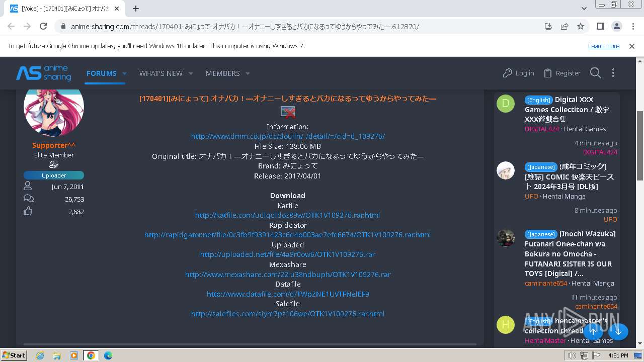Viewport: 644px width, 362px height.
Task: Click the Hentai Games category under DIGITAL424
Action: click(585, 129)
